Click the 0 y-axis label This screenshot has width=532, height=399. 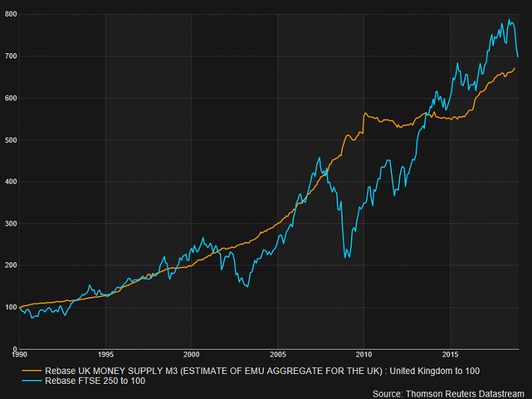[x=15, y=349]
